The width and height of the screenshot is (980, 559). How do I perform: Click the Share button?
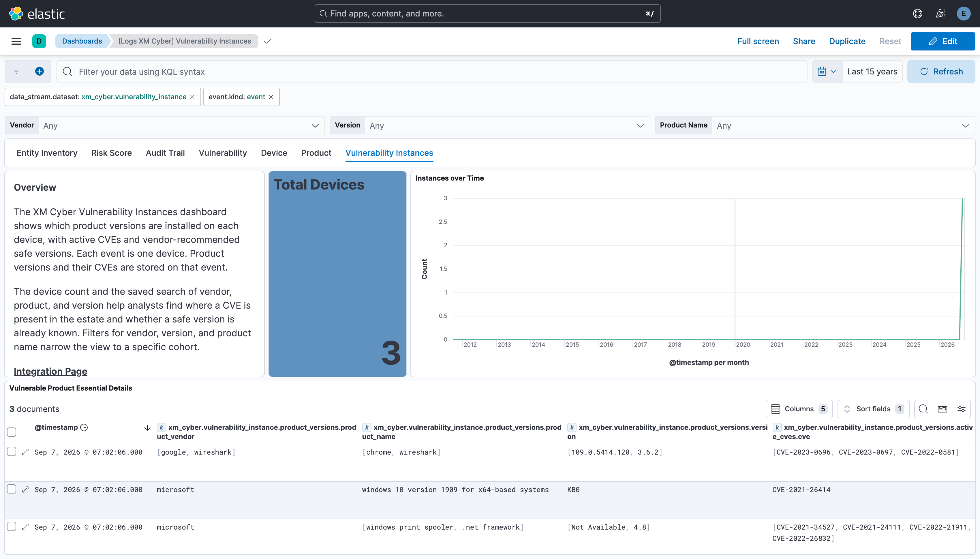pyautogui.click(x=804, y=41)
